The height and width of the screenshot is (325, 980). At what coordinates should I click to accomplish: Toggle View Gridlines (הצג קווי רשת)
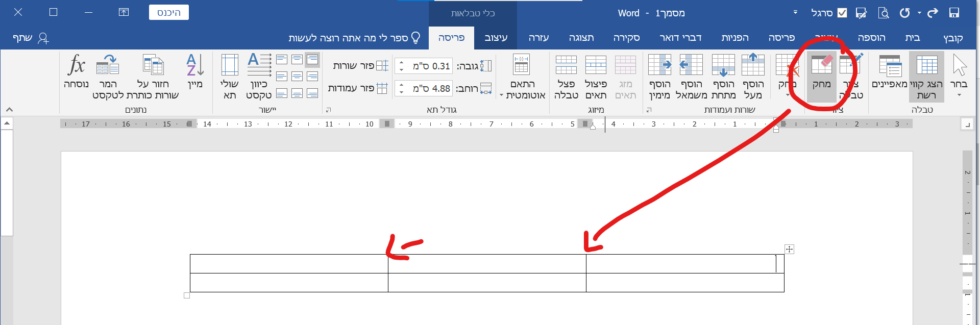(x=926, y=77)
